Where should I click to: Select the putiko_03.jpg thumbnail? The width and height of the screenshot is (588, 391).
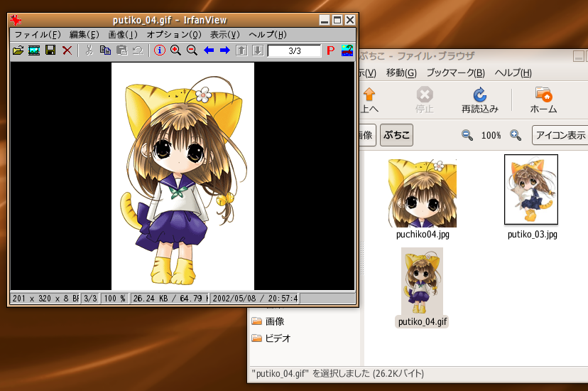pos(531,190)
